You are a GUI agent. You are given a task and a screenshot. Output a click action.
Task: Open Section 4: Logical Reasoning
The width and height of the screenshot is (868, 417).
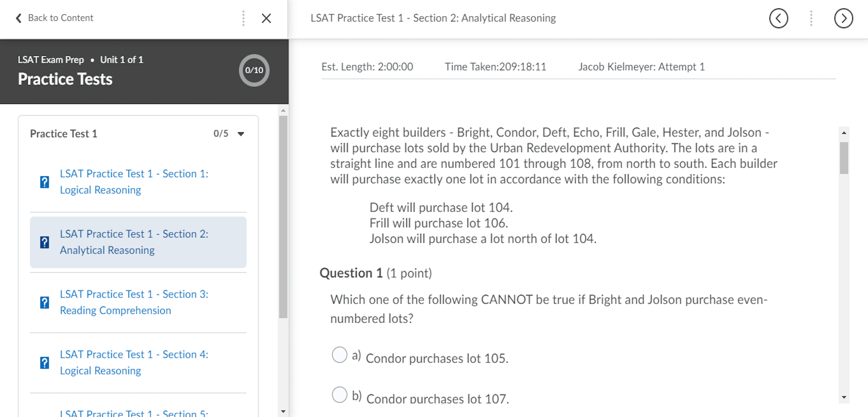pyautogui.click(x=134, y=362)
